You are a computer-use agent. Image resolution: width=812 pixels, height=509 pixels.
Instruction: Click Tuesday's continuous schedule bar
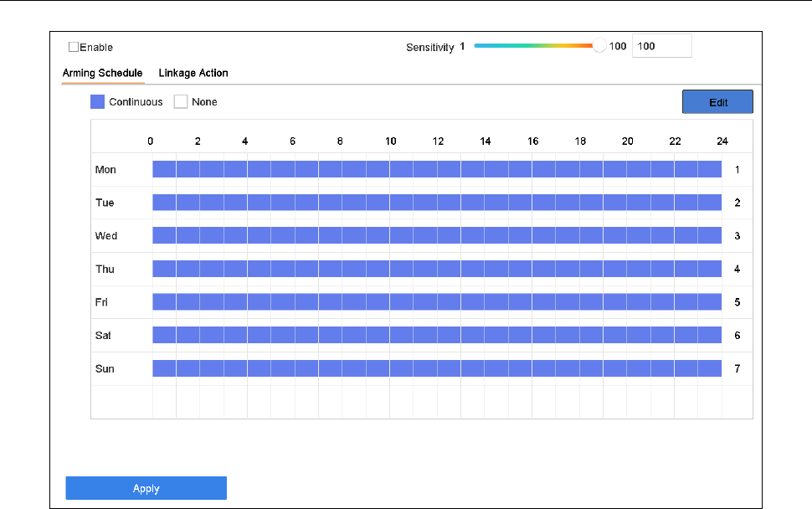436,203
